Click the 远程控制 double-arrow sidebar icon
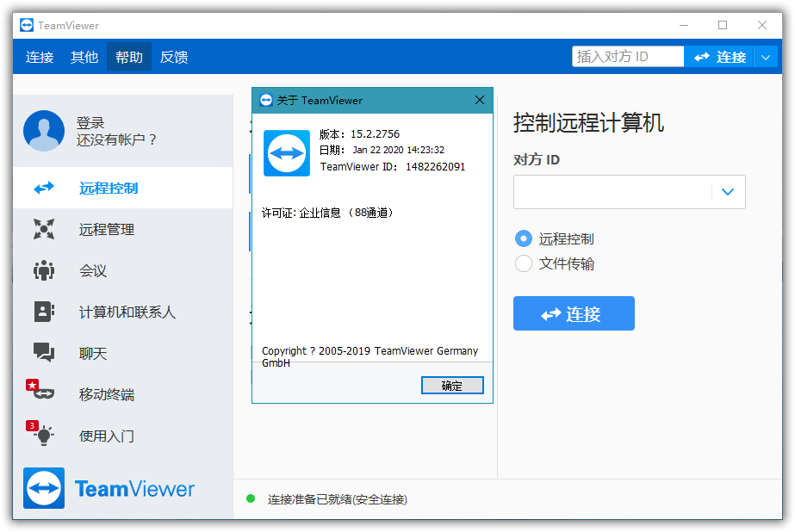 [x=44, y=188]
